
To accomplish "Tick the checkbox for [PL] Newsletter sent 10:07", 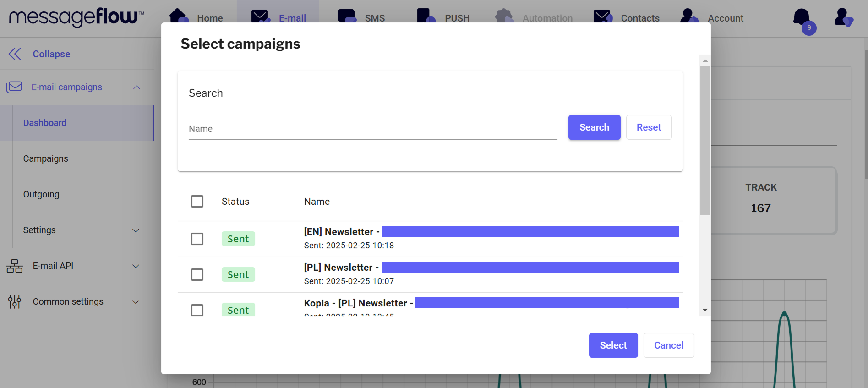I will point(197,275).
